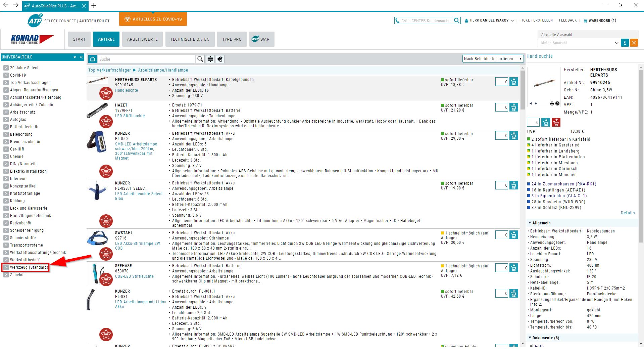The height and width of the screenshot is (349, 644).
Task: Select the ARTIKEL tab
Action: click(x=106, y=39)
